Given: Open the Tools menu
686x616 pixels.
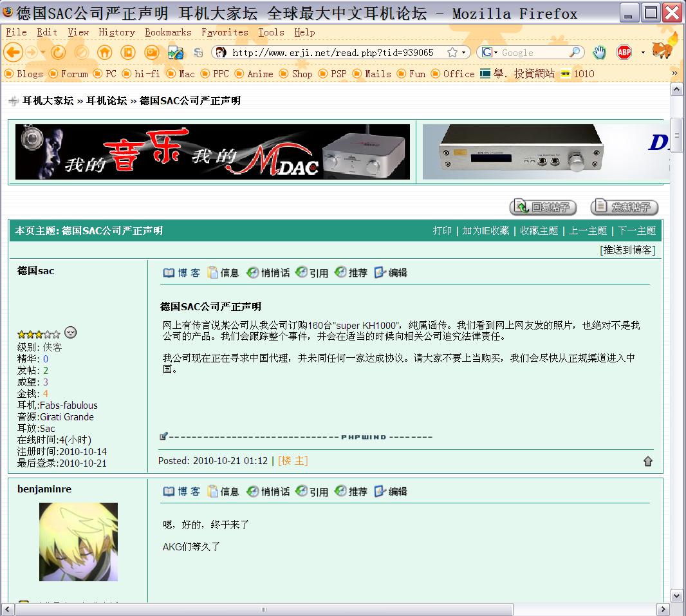Looking at the screenshot, I should tap(271, 32).
